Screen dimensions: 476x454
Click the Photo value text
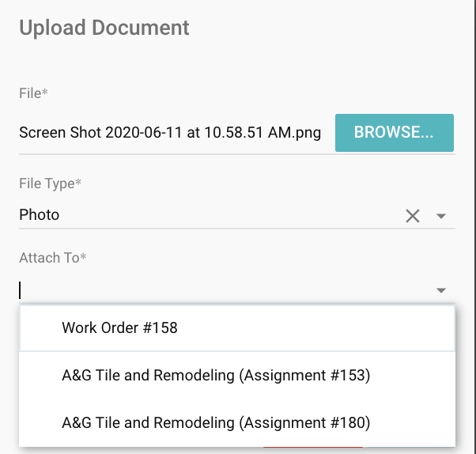[40, 215]
